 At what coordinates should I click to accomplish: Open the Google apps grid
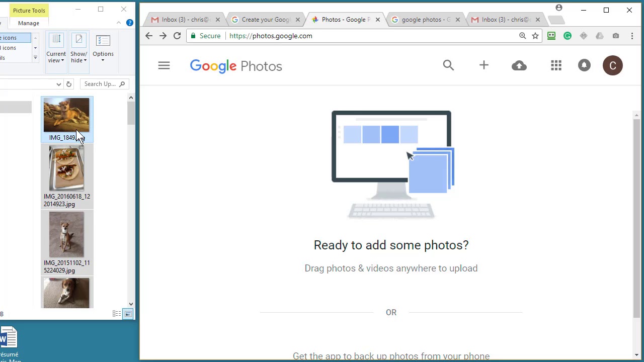click(x=556, y=65)
